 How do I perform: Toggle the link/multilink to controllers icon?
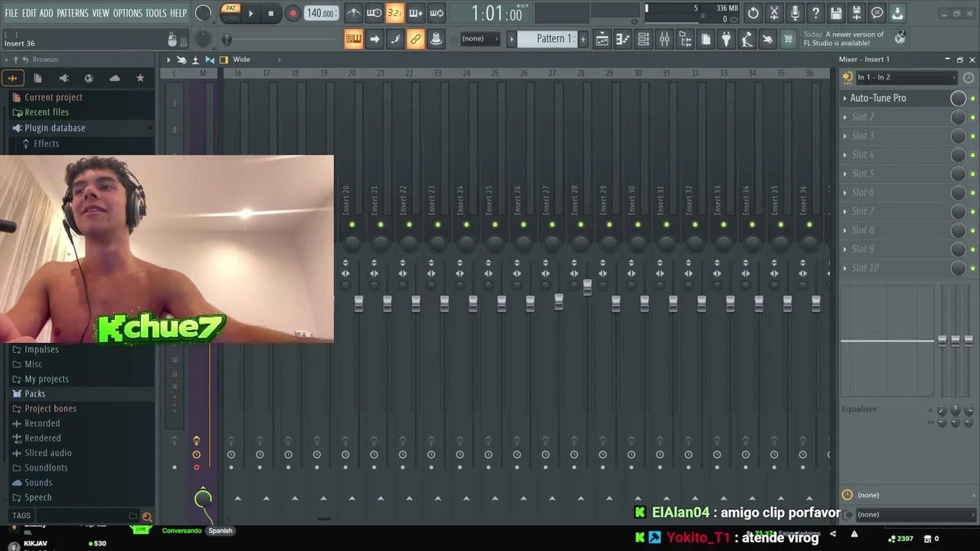[x=416, y=39]
